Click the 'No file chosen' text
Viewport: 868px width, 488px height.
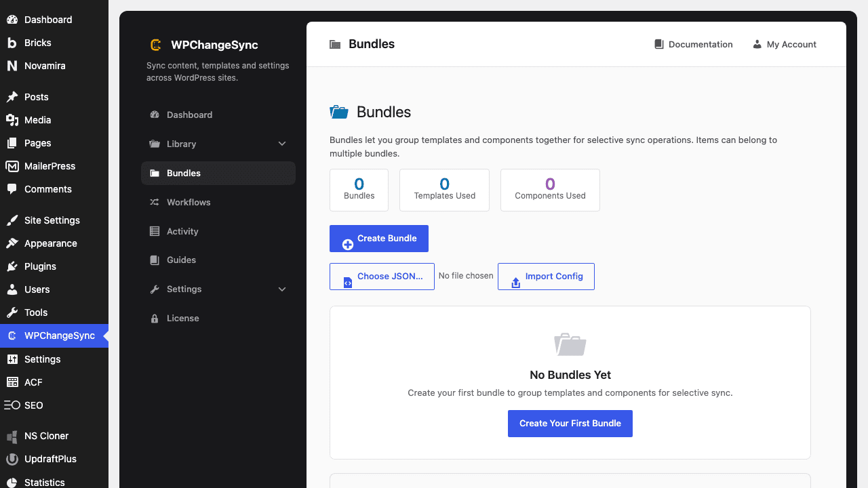[466, 276]
